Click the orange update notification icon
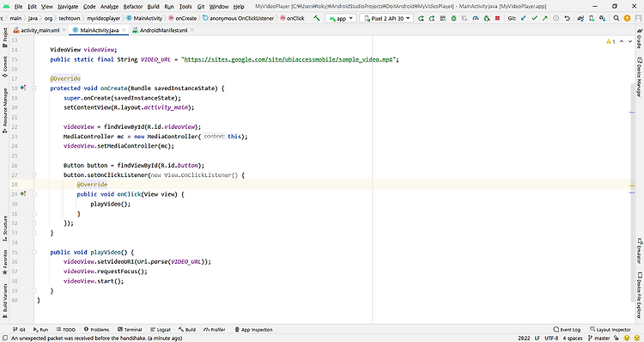Screen dimensions: 644x342 (x=627, y=18)
